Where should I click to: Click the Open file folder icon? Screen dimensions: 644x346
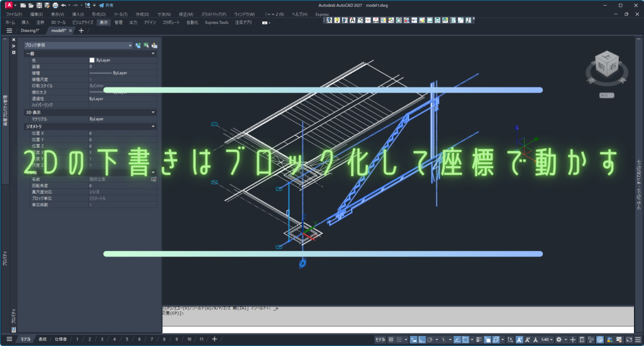[31, 5]
